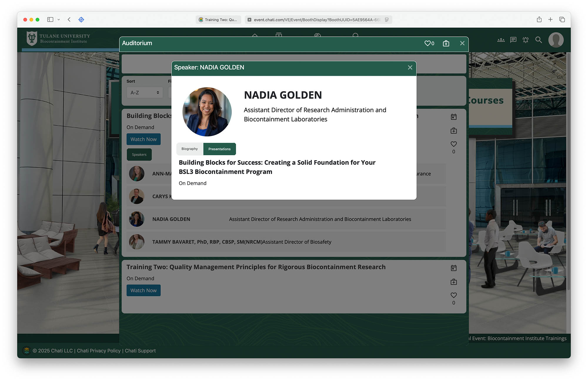Like the Training Two session heart

click(453, 295)
